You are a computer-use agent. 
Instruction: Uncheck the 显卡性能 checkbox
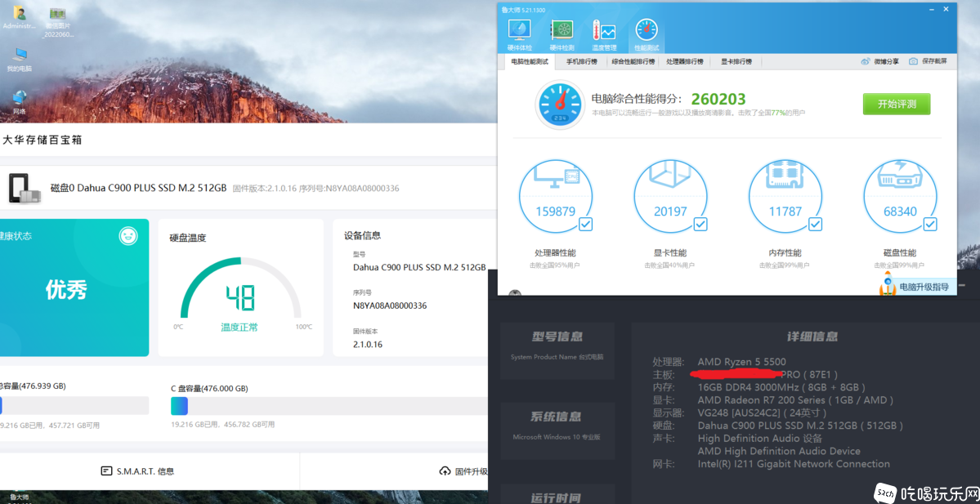[700, 224]
